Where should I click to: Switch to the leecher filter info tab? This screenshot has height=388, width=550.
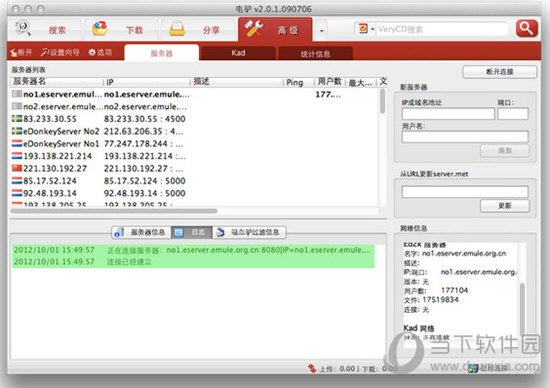click(249, 232)
